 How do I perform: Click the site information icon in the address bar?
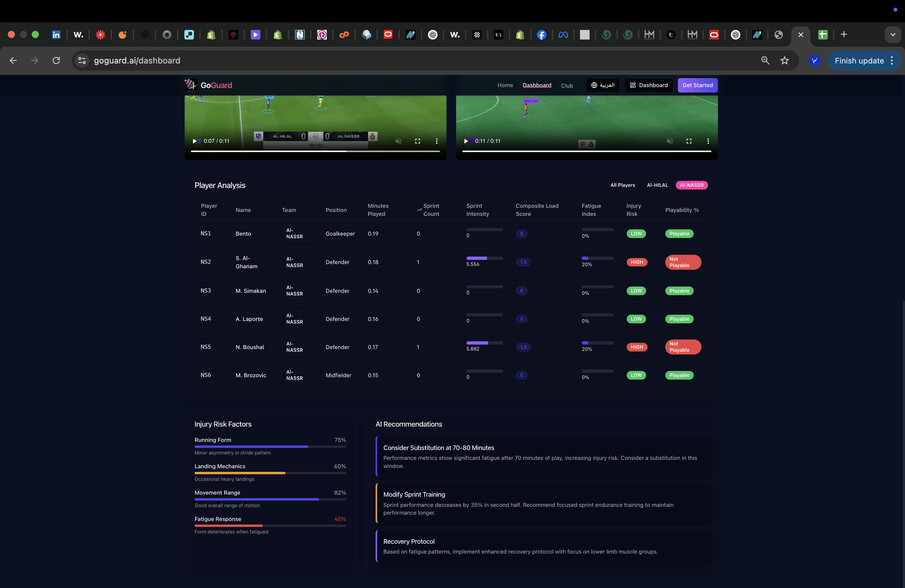[82, 60]
